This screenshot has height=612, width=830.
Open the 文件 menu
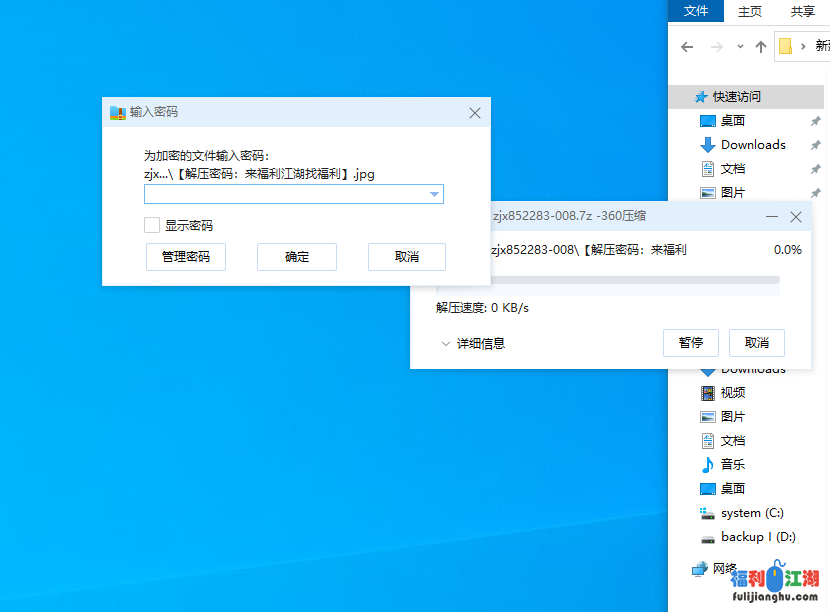tap(696, 11)
